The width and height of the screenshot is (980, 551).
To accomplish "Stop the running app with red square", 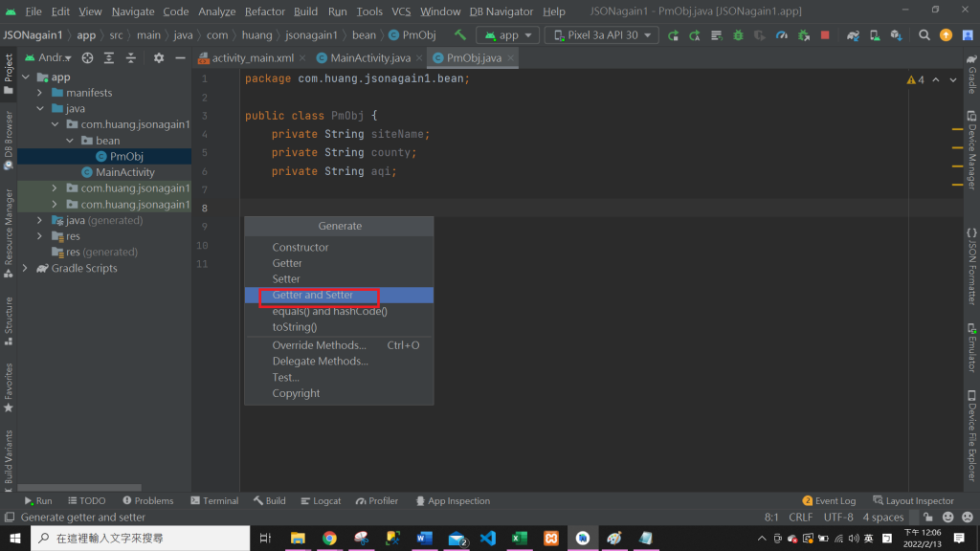I will (825, 35).
